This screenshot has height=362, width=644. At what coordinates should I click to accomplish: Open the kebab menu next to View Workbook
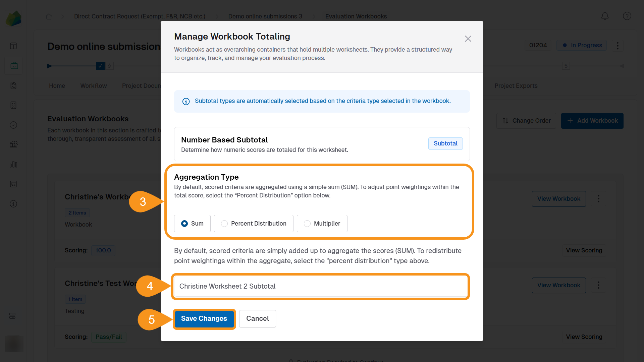[599, 198]
